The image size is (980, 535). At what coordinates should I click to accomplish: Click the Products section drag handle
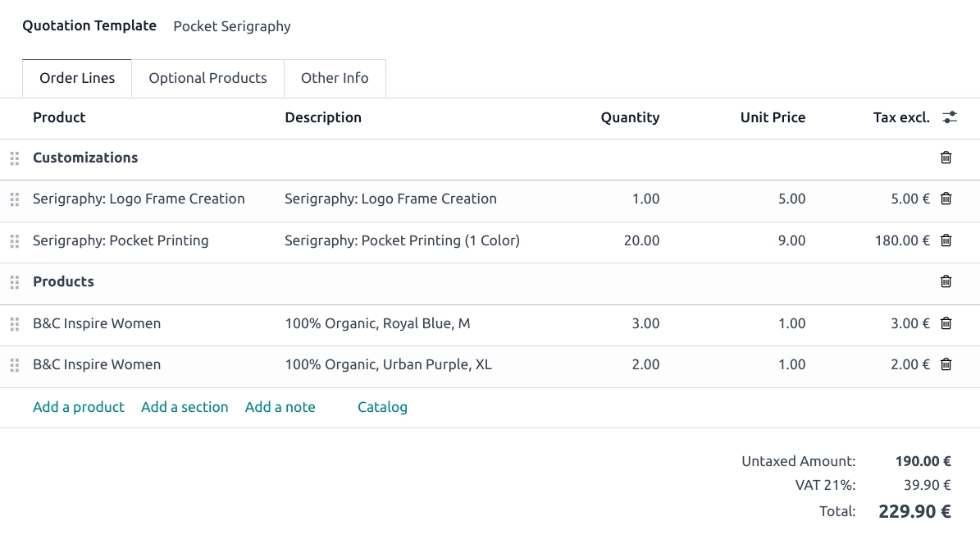click(x=14, y=281)
